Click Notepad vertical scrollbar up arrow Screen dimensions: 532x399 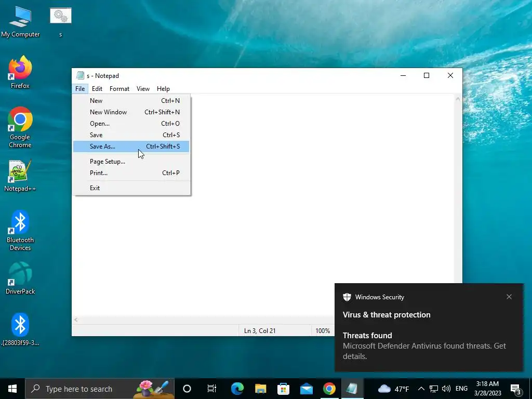458,99
